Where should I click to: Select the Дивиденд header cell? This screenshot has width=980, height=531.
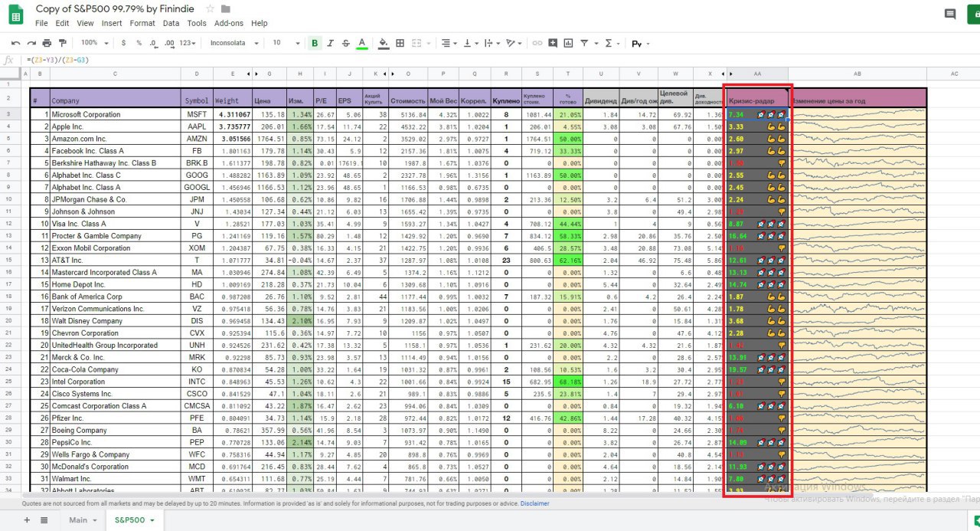[x=600, y=97]
